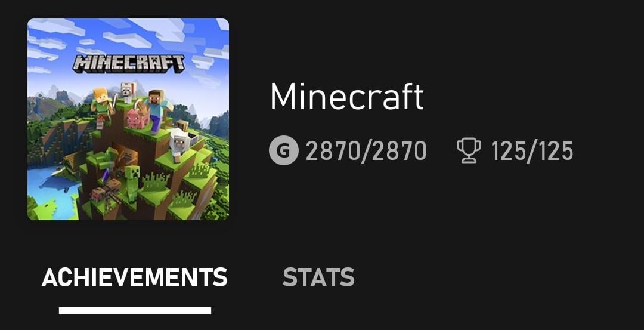Click the white underline below ACHIEVEMENTS
Screen dimensions: 644x330
135,310
